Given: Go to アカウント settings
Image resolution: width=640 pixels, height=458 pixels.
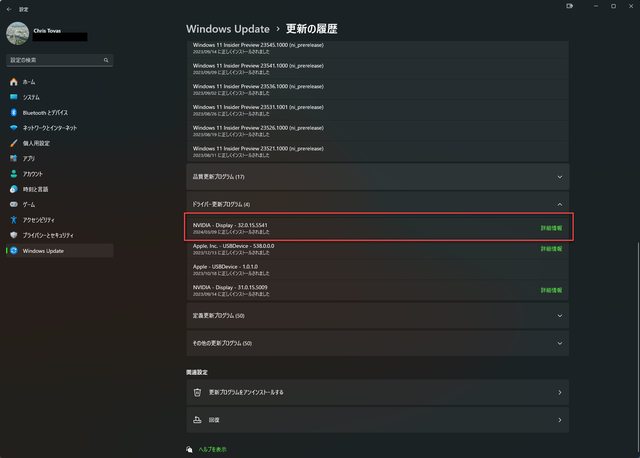Looking at the screenshot, I should 32,173.
